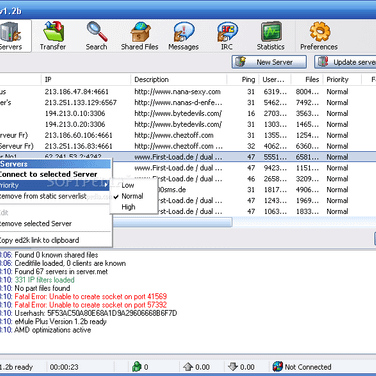Click description http://www.nana-sexy.com

tap(177, 92)
